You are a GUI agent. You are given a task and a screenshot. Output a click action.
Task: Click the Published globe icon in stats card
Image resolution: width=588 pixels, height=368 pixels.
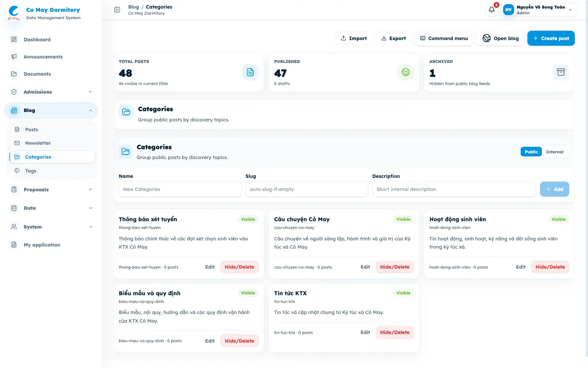click(x=405, y=72)
